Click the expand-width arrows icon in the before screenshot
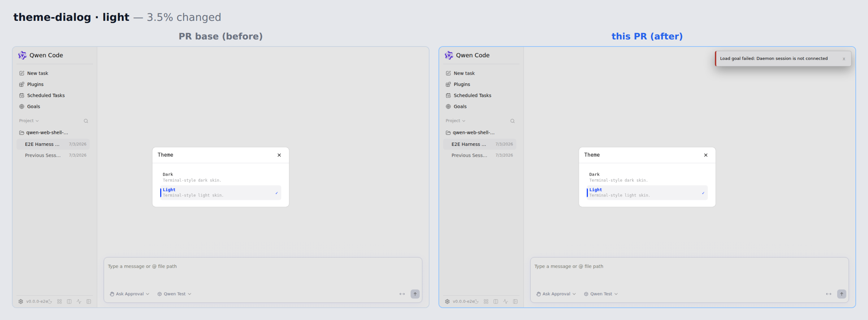 pos(402,294)
